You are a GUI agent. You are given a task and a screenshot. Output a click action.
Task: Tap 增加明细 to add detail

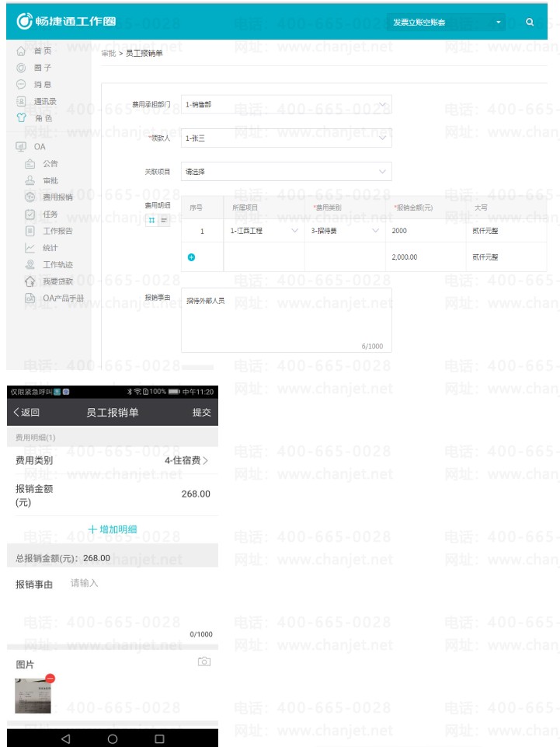(x=113, y=529)
